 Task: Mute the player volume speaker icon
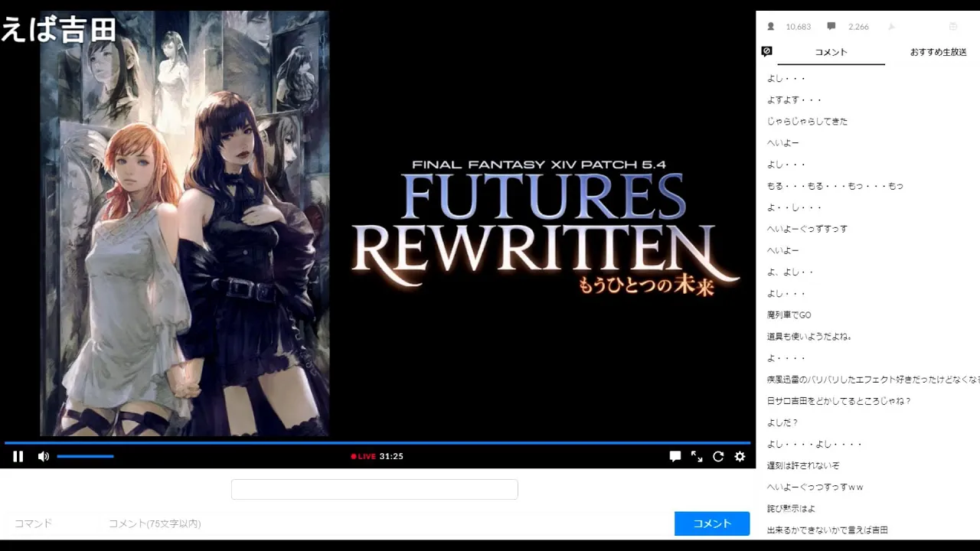pos(44,457)
